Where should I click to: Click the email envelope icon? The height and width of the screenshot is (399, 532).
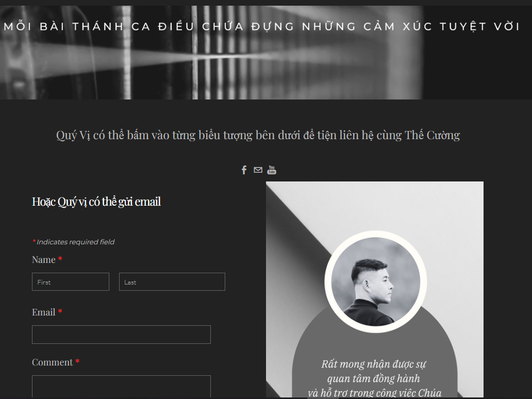click(x=258, y=170)
